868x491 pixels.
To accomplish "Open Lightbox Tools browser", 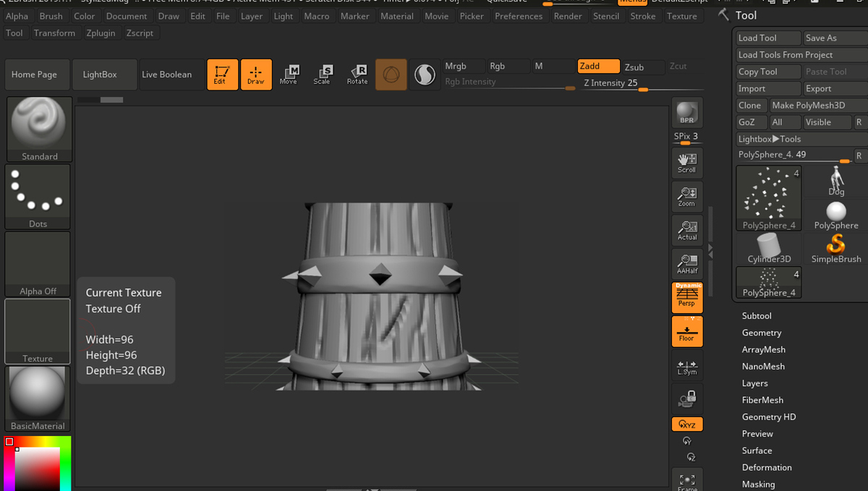I will coord(801,139).
